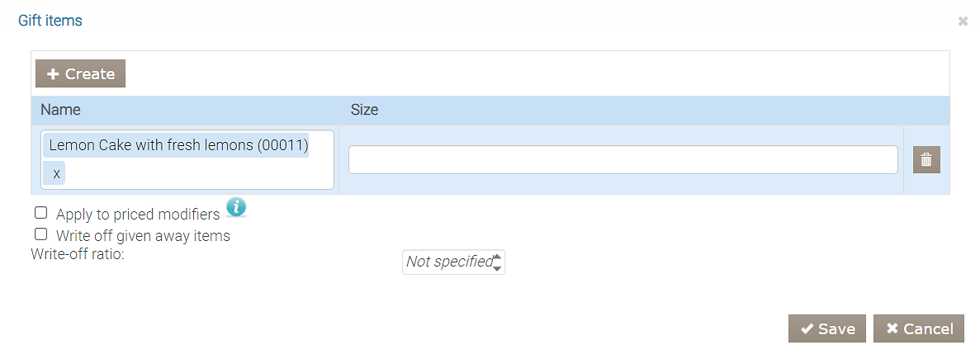Click the Size column header
The width and height of the screenshot is (980, 359).
(364, 110)
